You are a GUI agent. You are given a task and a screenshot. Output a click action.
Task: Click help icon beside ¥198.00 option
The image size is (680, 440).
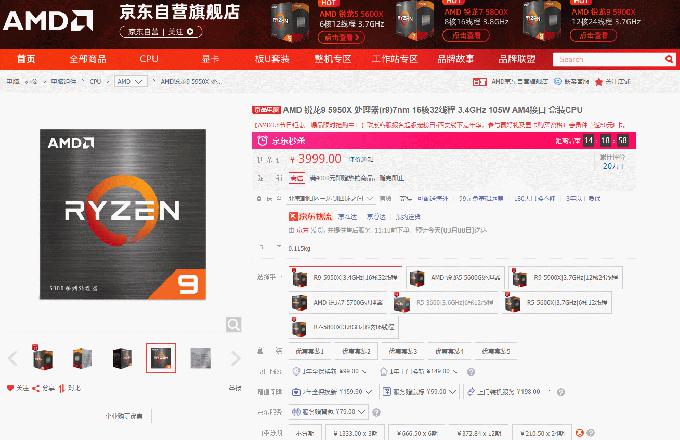click(561, 392)
